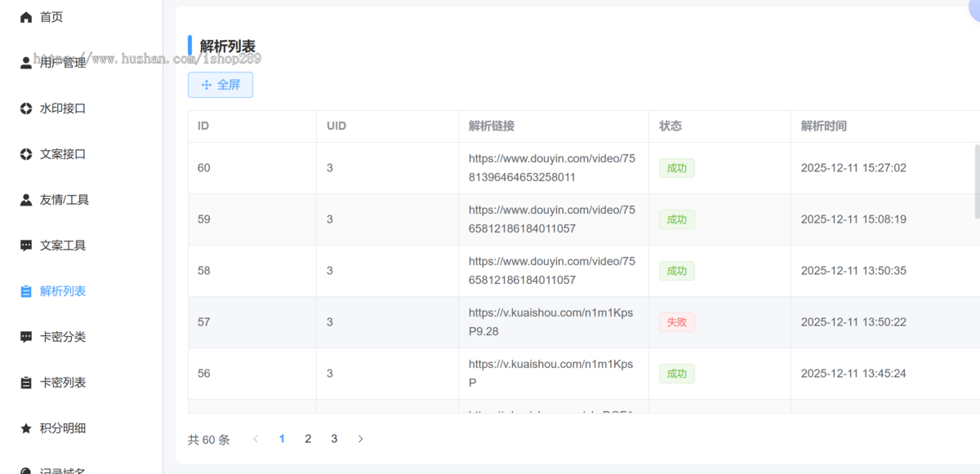
Task: Jump to page 3 of results
Action: click(334, 439)
